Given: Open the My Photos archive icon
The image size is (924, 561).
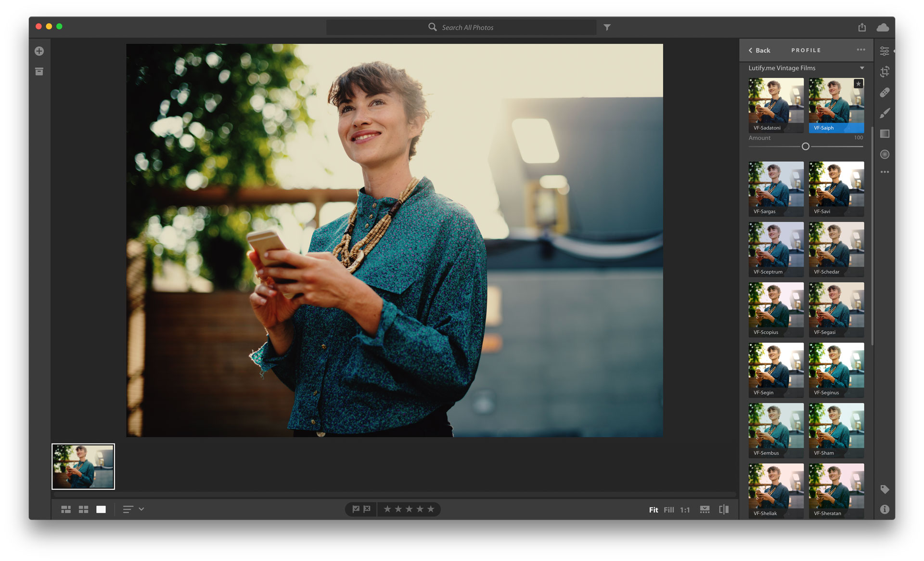Looking at the screenshot, I should [x=39, y=71].
